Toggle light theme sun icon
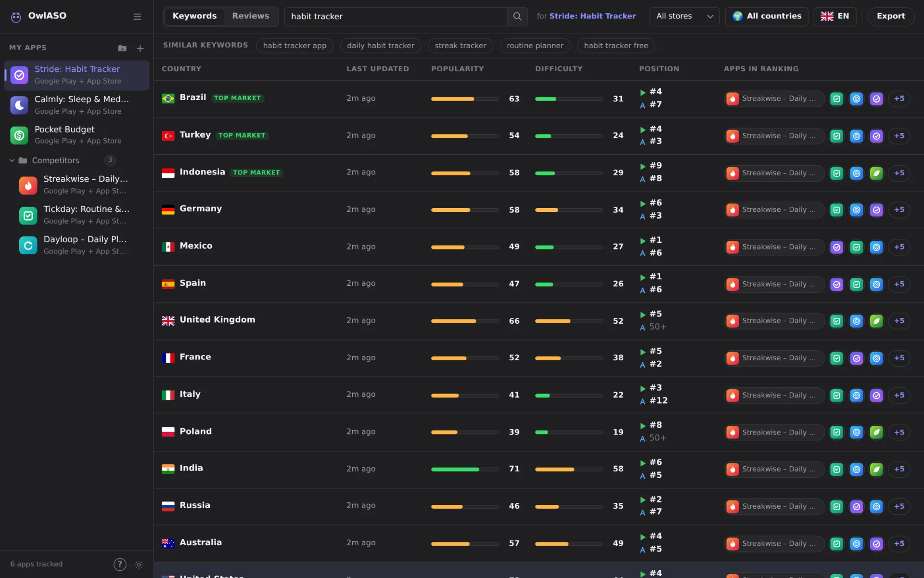 coord(139,565)
